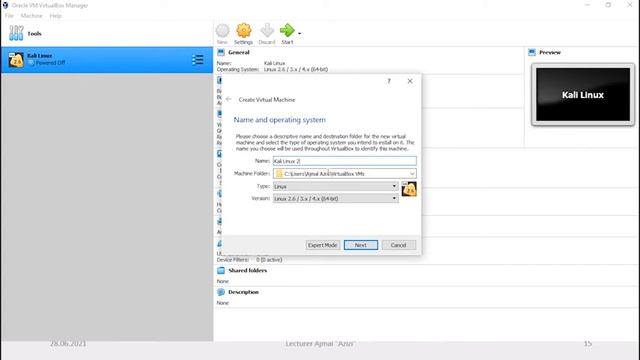
Task: Cancel the Create Virtual Machine wizard
Action: click(398, 245)
